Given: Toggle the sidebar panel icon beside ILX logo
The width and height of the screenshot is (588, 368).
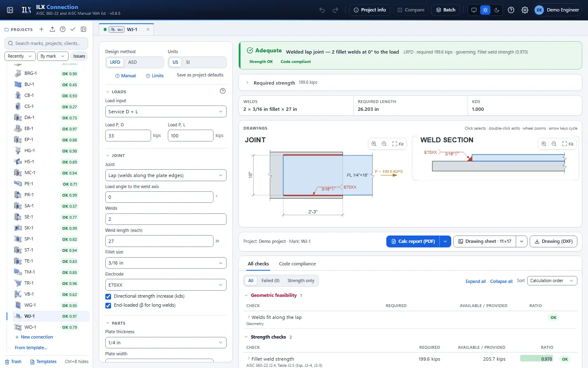Looking at the screenshot, I should [x=10, y=10].
